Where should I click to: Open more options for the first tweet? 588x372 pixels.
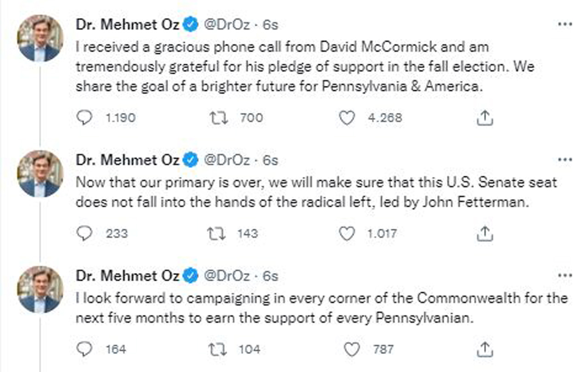pyautogui.click(x=565, y=24)
